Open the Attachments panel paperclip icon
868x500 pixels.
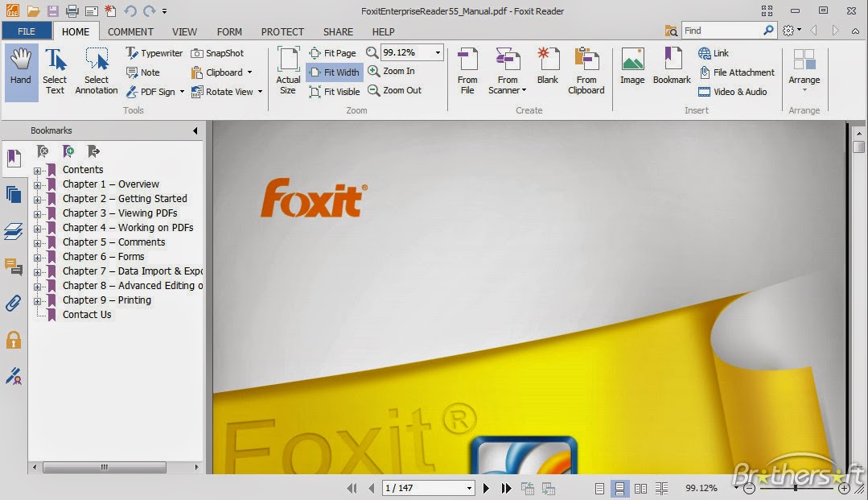(14, 304)
